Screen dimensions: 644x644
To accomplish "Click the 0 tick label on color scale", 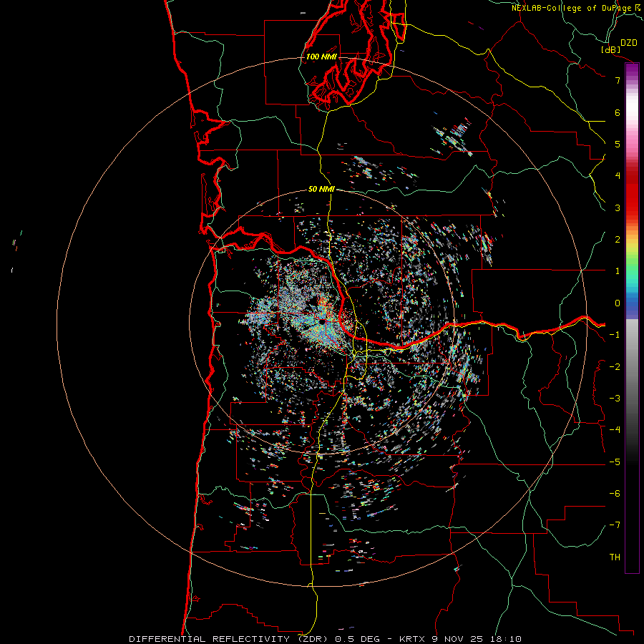I will point(618,303).
